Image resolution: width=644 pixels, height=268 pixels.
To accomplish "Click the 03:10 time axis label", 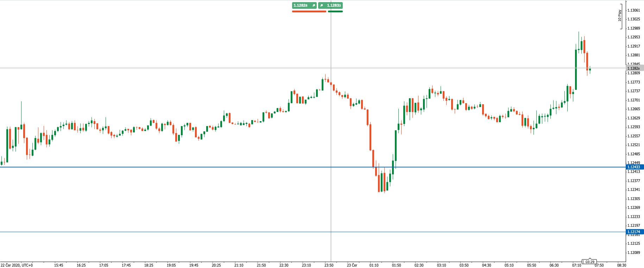I will pyautogui.click(x=442, y=265).
